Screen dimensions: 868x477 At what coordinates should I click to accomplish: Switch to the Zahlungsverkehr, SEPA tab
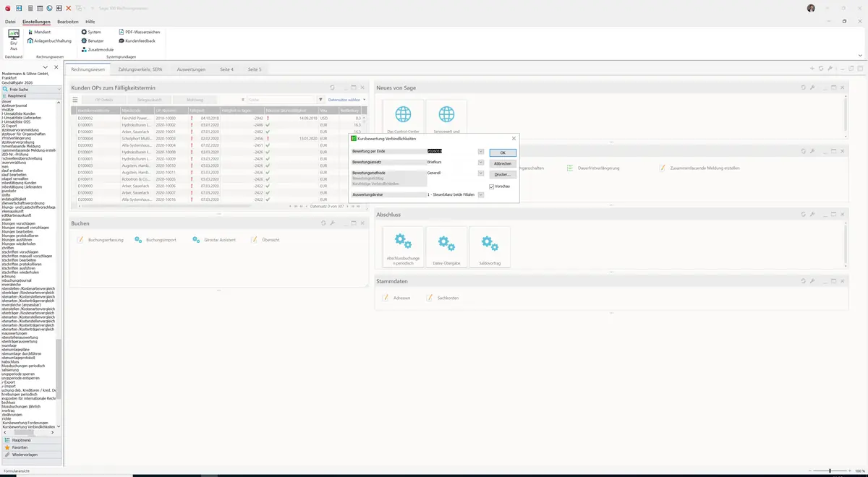pos(140,69)
